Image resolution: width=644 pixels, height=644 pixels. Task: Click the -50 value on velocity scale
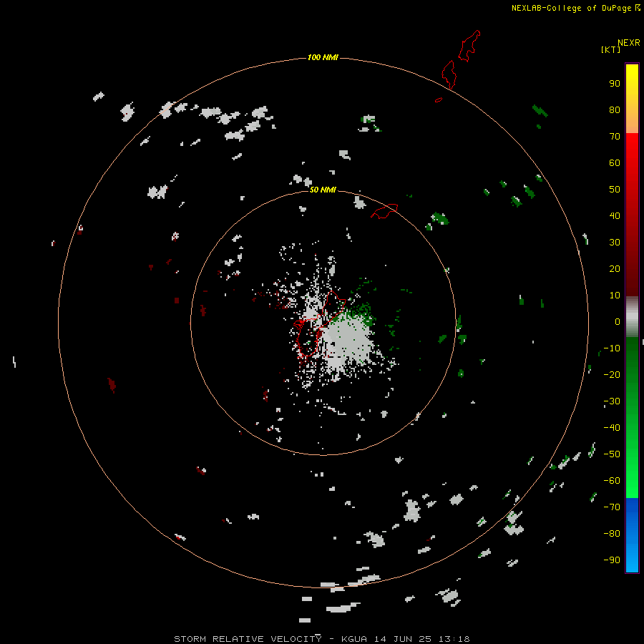tap(612, 454)
